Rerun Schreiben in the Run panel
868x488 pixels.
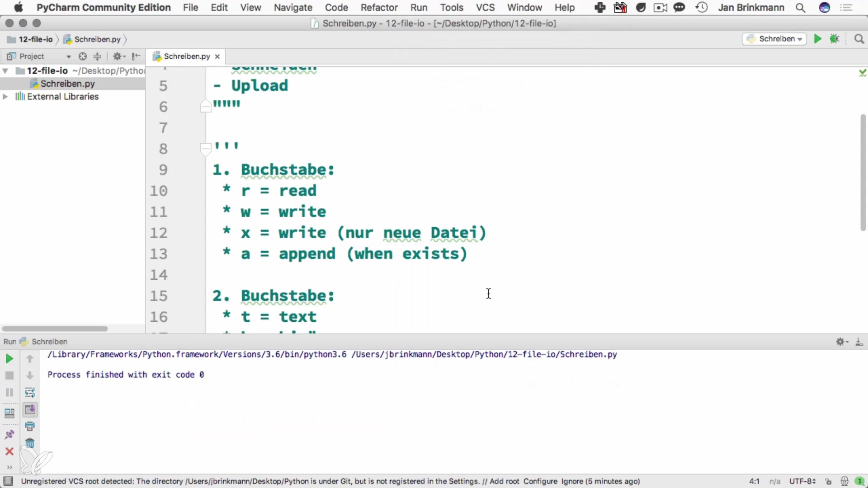point(9,359)
